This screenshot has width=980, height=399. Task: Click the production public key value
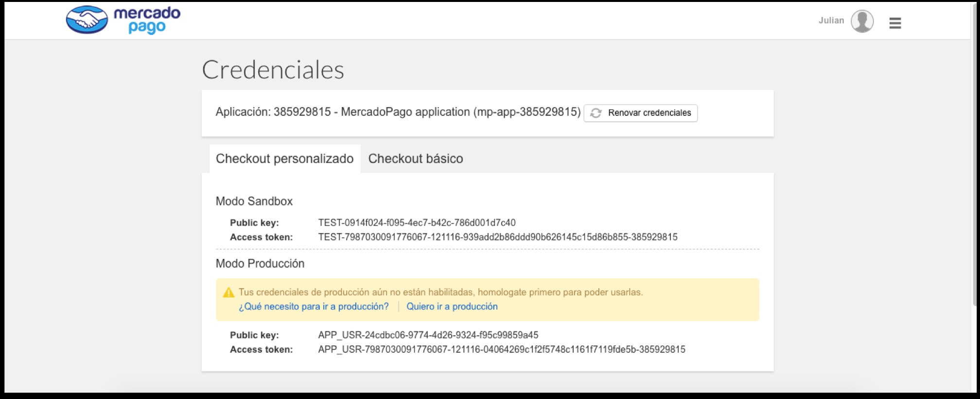(x=428, y=335)
